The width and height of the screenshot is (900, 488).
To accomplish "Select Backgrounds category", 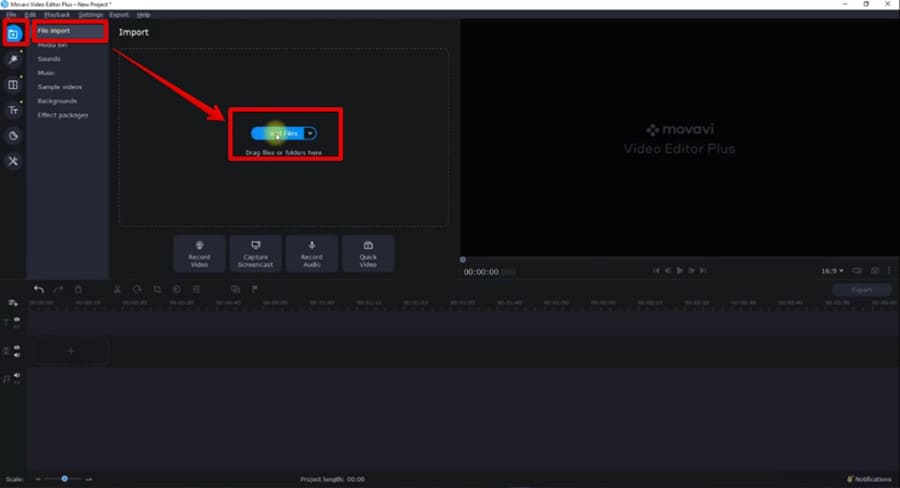I will click(57, 101).
